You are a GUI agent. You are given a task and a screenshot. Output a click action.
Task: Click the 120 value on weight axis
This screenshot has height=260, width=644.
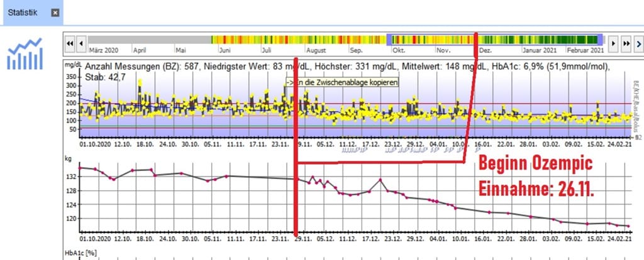coord(71,219)
